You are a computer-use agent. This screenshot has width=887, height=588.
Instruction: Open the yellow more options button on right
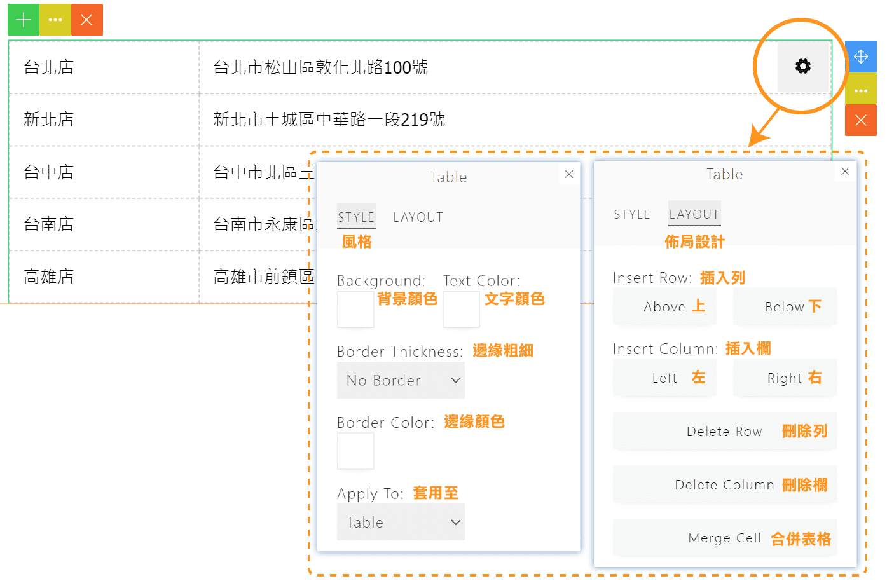[x=861, y=91]
